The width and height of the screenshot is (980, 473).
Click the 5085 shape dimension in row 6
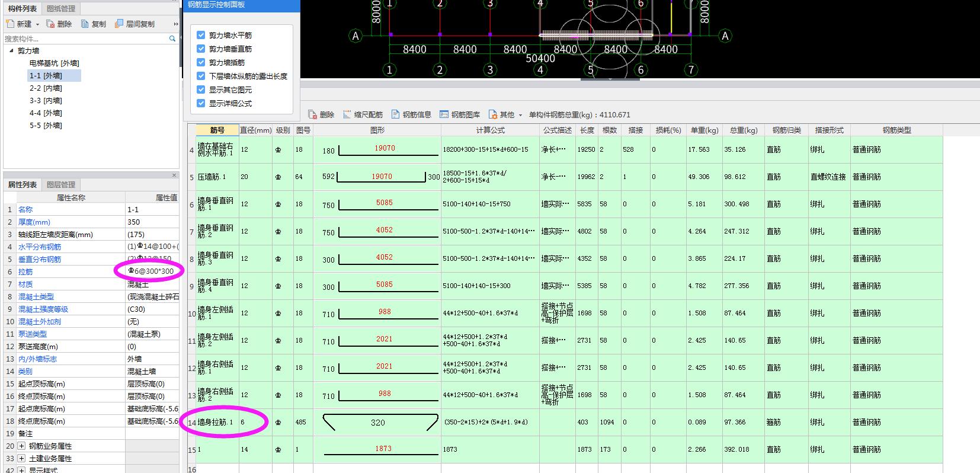385,203
